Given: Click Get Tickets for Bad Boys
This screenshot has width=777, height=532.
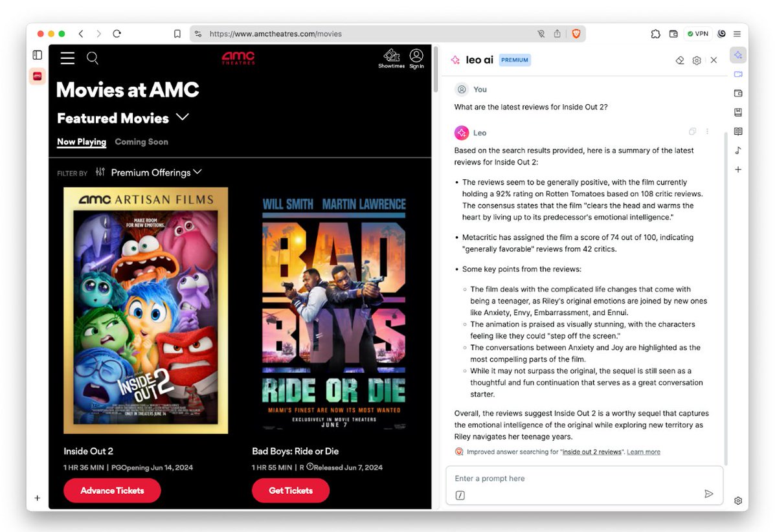Looking at the screenshot, I should [291, 491].
